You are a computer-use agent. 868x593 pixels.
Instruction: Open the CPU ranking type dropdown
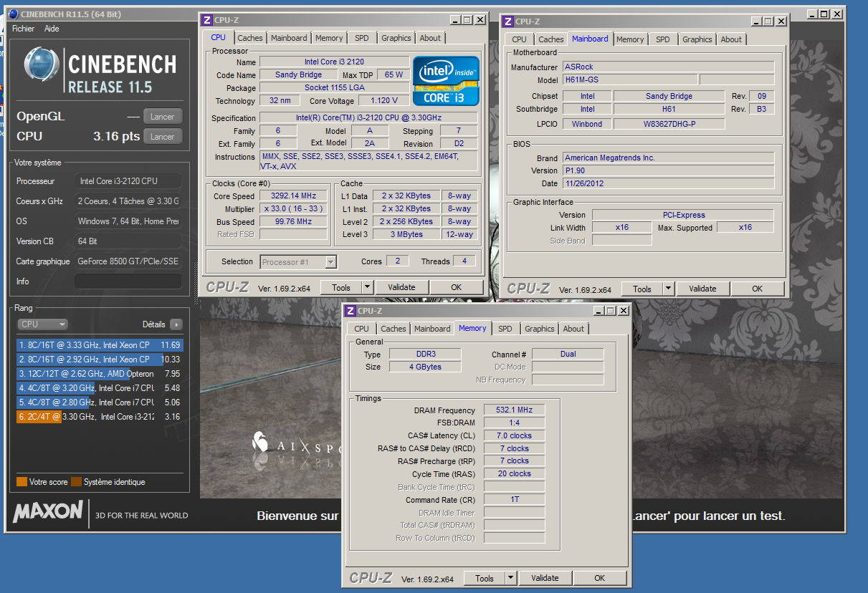coord(42,324)
